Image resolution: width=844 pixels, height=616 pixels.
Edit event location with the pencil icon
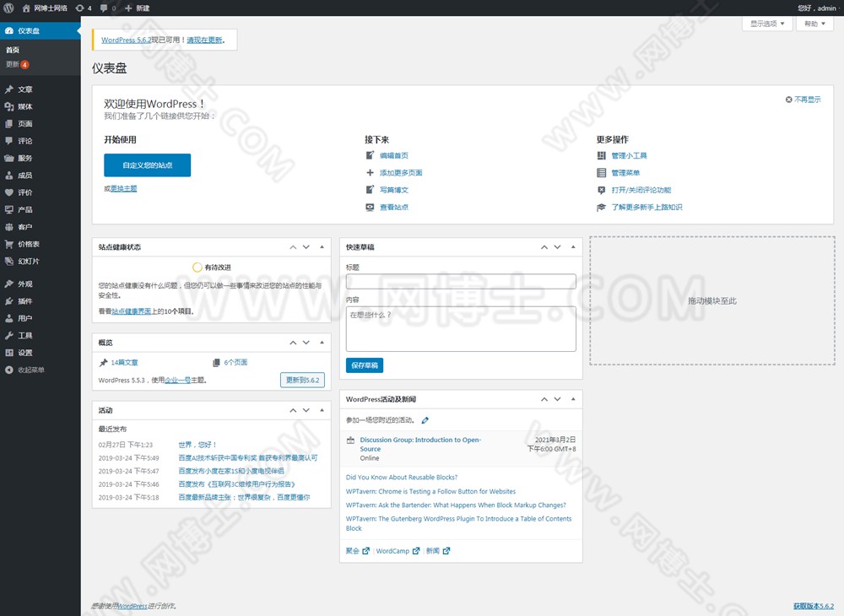[x=425, y=420]
